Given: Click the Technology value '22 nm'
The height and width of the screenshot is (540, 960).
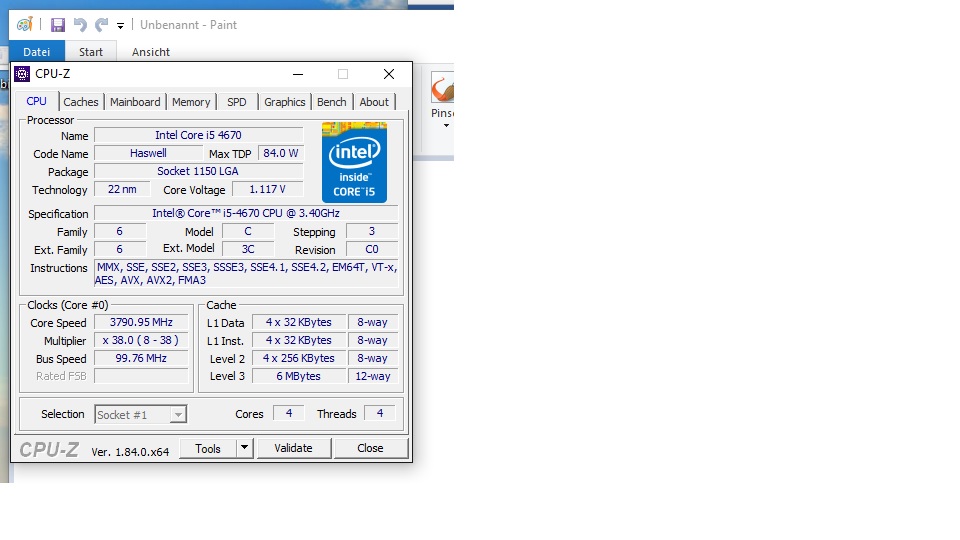Looking at the screenshot, I should tap(122, 189).
